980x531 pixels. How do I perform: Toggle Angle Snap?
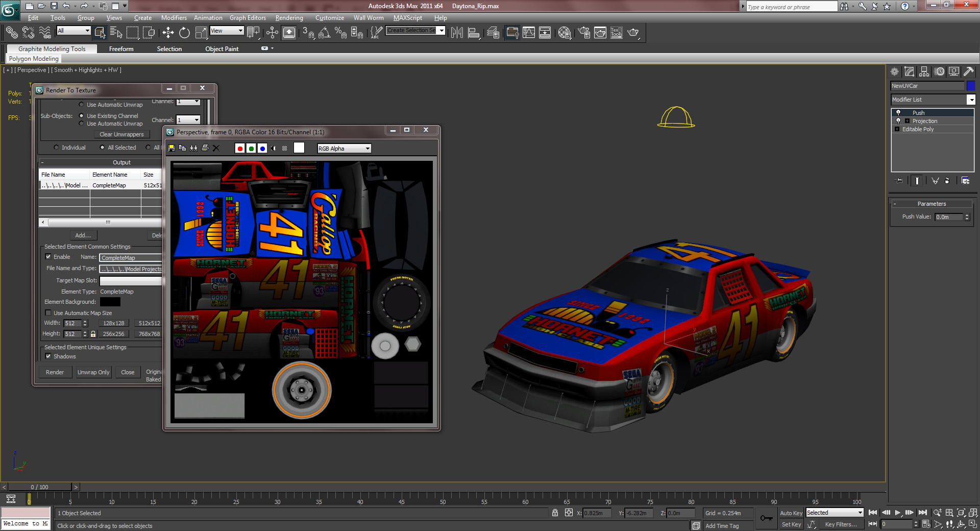pyautogui.click(x=324, y=33)
